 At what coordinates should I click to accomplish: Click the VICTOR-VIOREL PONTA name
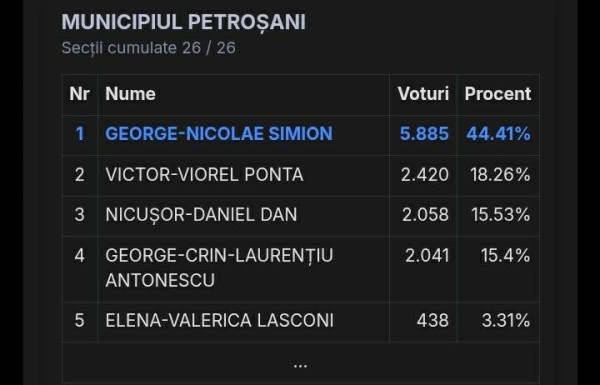point(204,175)
